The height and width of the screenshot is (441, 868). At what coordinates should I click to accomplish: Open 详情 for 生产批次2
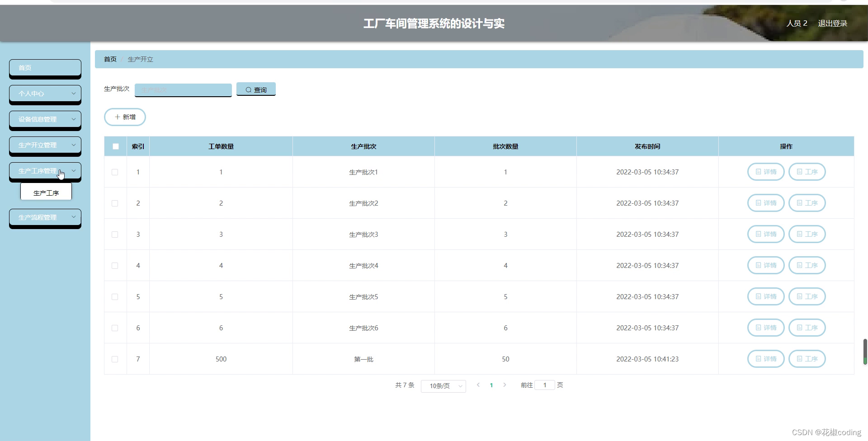coord(766,203)
